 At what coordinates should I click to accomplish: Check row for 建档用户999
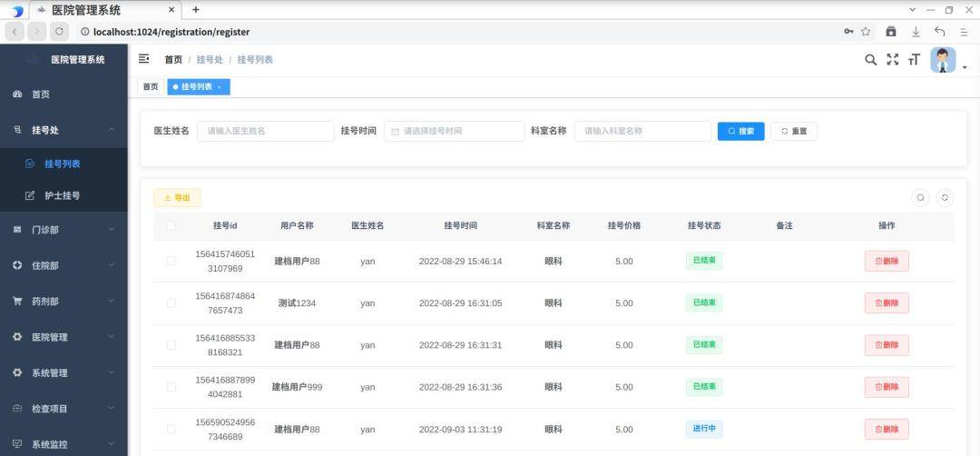171,387
